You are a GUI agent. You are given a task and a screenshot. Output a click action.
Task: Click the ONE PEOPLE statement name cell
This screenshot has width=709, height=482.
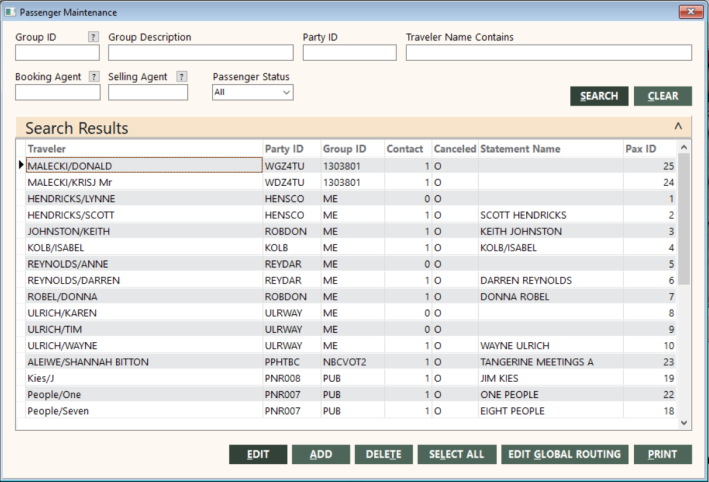click(551, 394)
